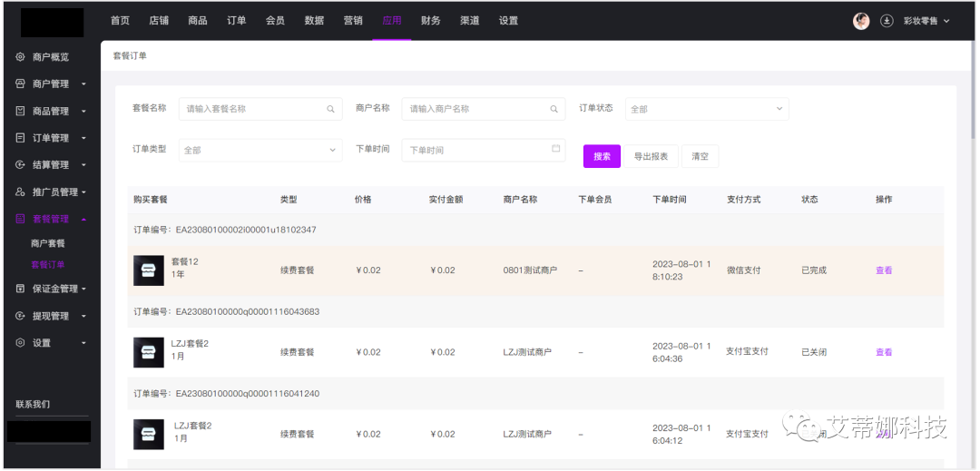Click the 推广员管理 person icon
The width and height of the screenshot is (980, 471).
pyautogui.click(x=20, y=191)
